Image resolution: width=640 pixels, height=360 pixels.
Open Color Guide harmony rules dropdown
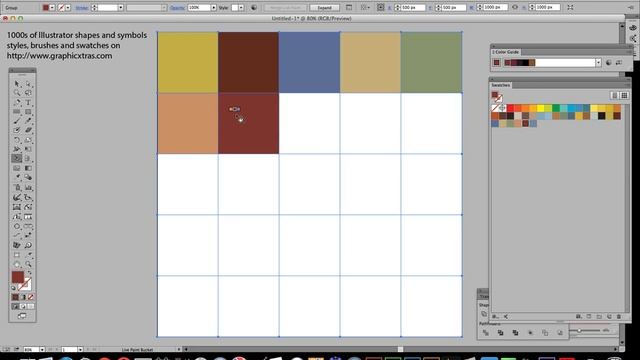(x=598, y=62)
